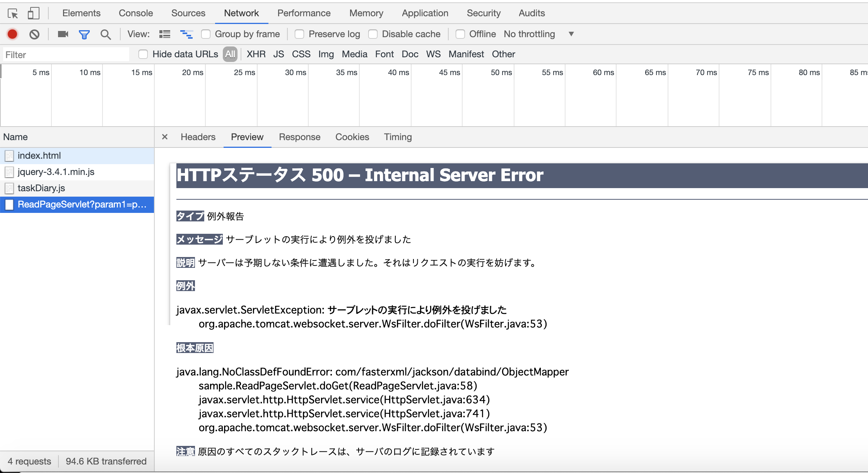Capture screenshots with the camera icon
The width and height of the screenshot is (868, 473).
point(63,34)
